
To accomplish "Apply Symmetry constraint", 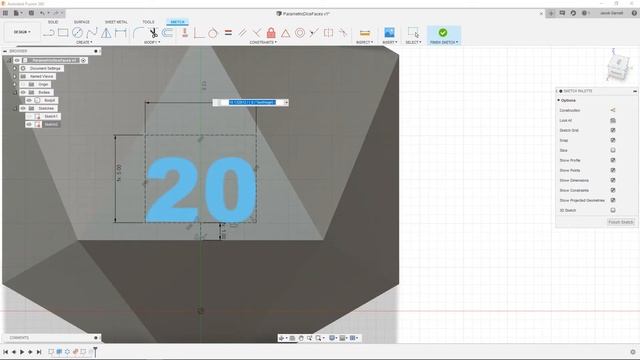I will pos(328,33).
